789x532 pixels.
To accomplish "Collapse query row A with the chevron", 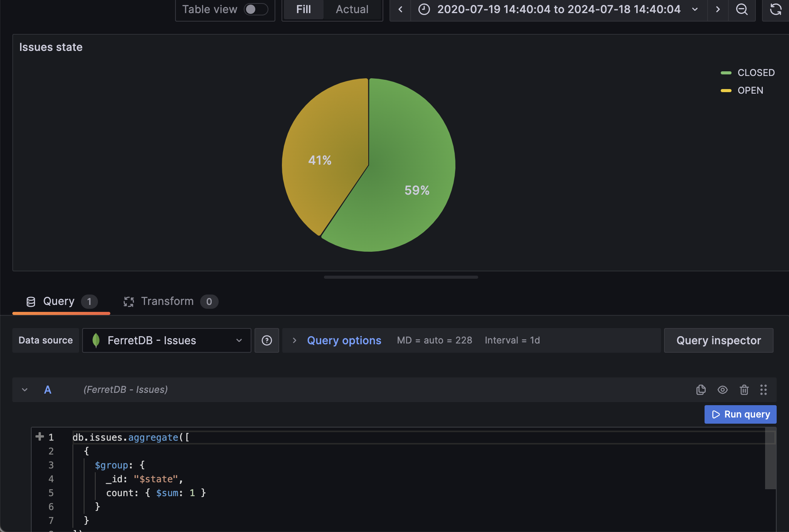I will [25, 390].
